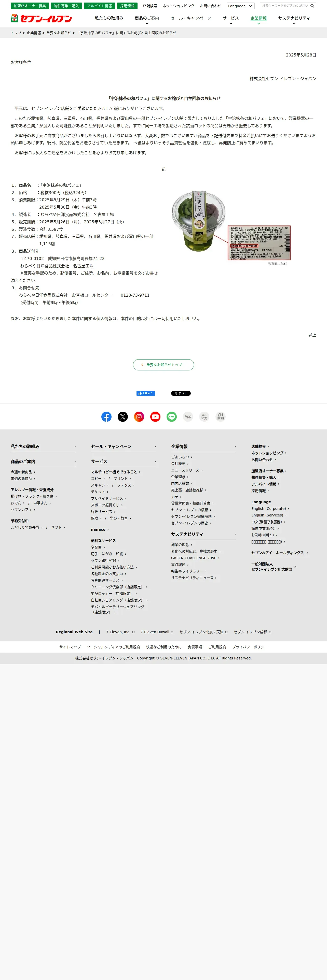Open footer GREEN CHALLENGE 2050 link
The height and width of the screenshot is (980, 327).
click(195, 558)
